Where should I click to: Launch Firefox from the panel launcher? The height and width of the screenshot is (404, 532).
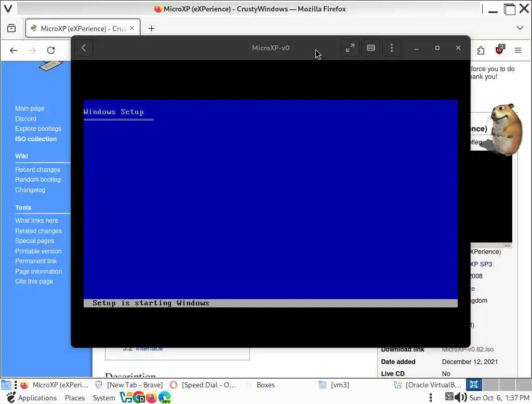point(152,397)
